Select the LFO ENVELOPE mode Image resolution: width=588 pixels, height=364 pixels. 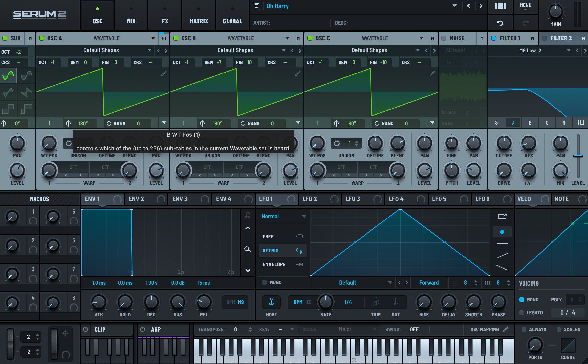click(x=283, y=264)
